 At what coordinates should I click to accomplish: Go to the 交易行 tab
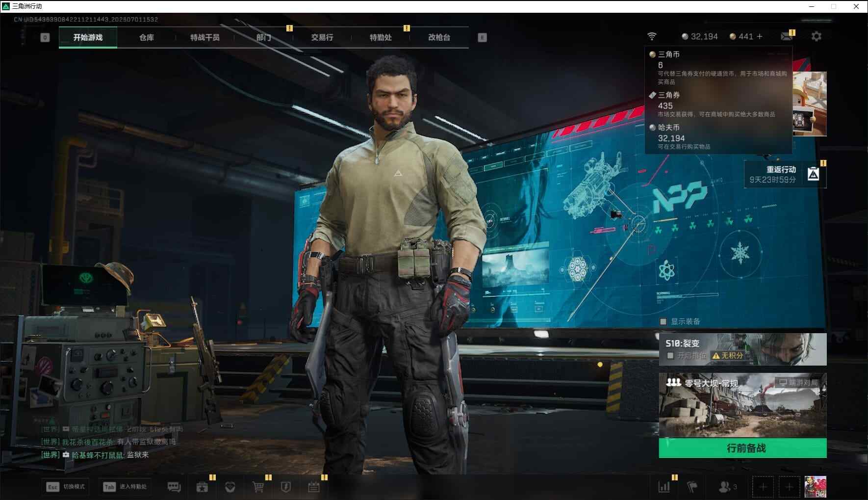tap(322, 37)
